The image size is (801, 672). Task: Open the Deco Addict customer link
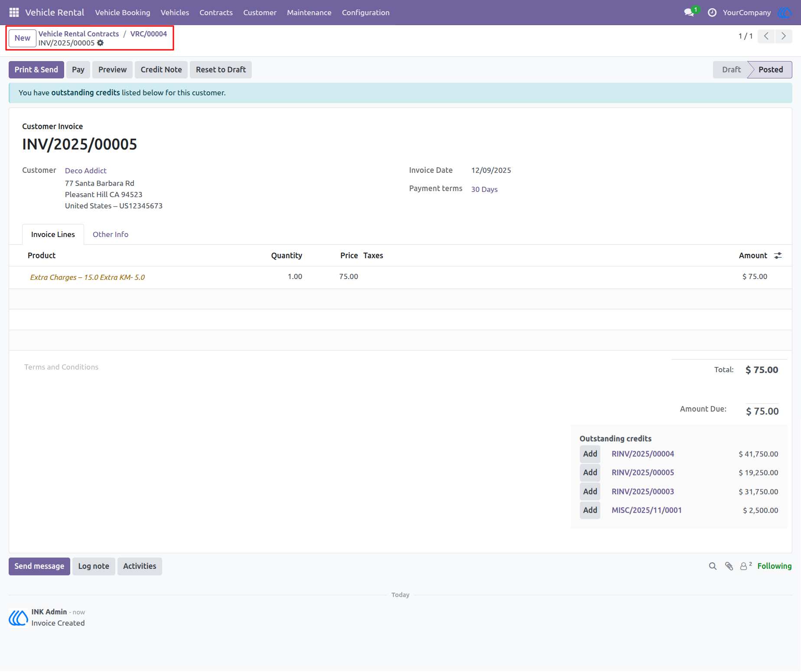click(x=86, y=171)
